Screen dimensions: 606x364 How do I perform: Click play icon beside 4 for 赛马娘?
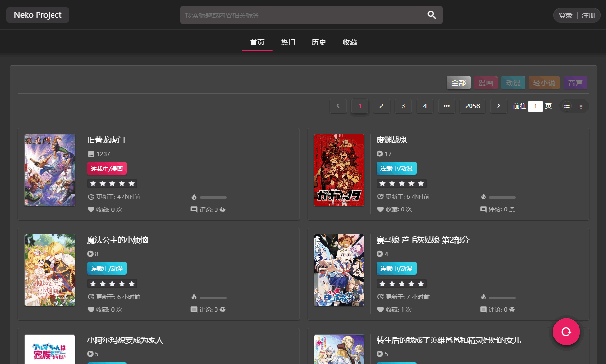[x=380, y=254]
